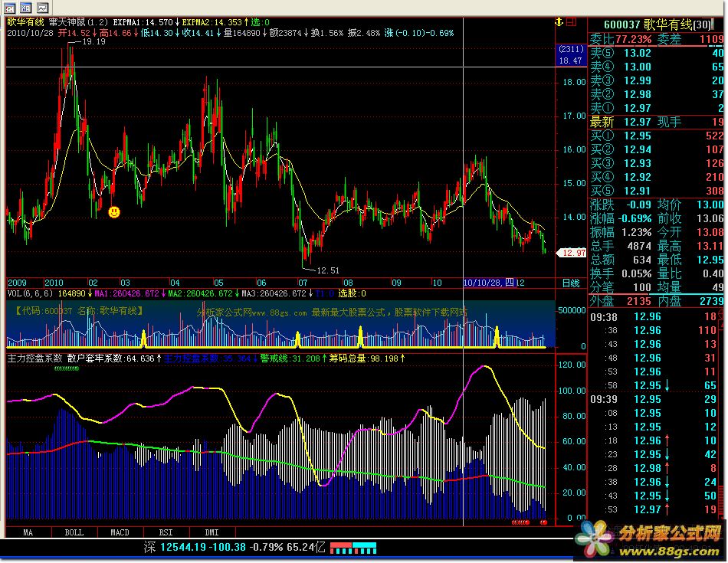
Task: Click the 买② 12.94 bid row
Action: coord(657,149)
